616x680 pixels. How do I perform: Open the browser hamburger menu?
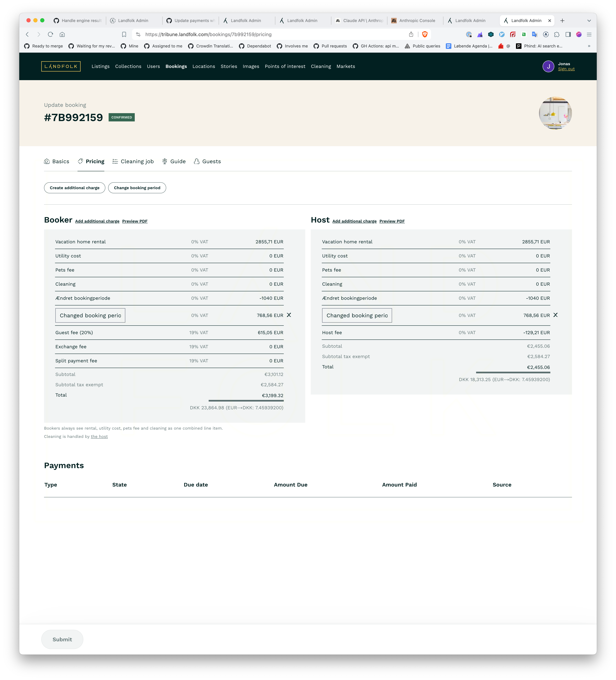[589, 34]
